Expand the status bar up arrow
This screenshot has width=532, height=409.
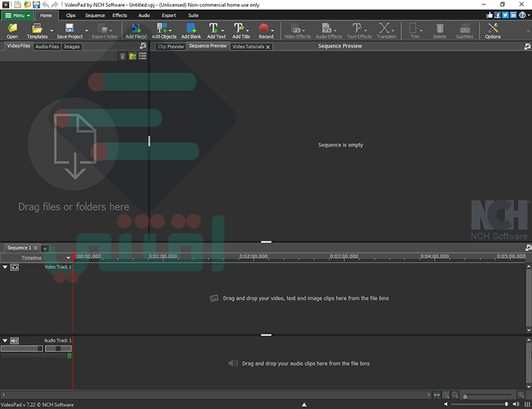[x=304, y=404]
